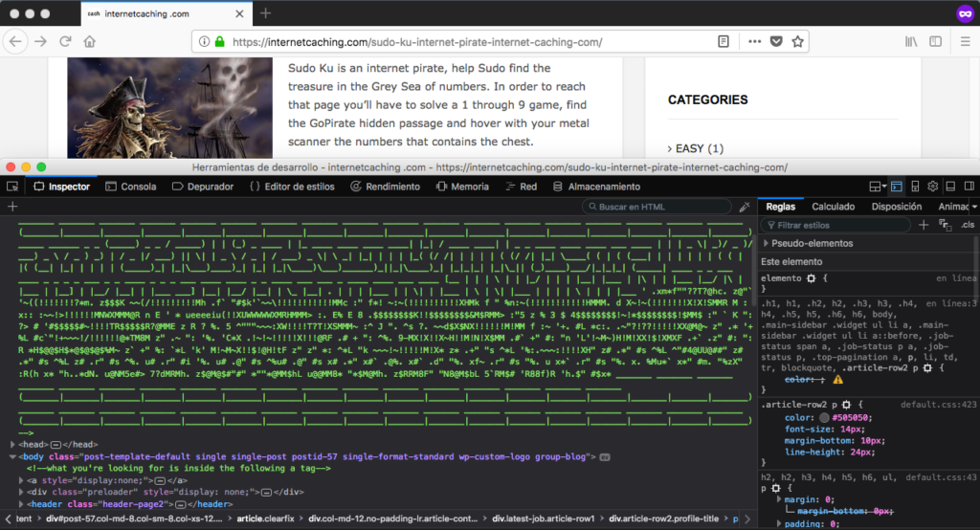The height and width of the screenshot is (530, 980).
Task: Open the Editor de estilos tab
Action: point(292,187)
